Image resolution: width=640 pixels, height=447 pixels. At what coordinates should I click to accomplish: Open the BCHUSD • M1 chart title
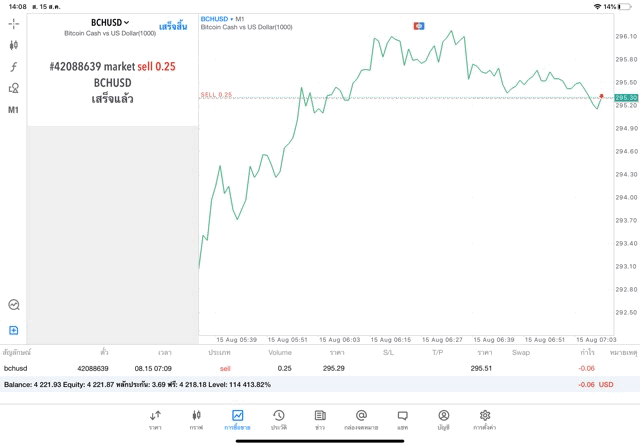tap(227, 19)
